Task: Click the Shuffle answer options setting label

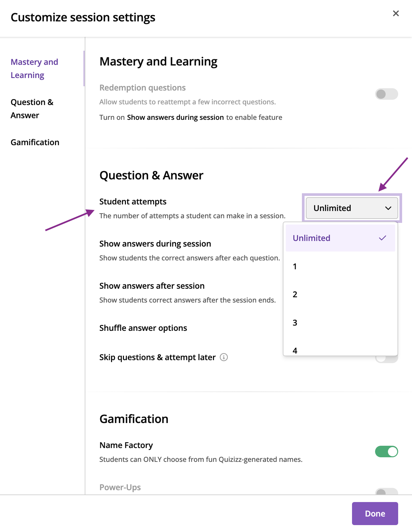Action: (143, 328)
